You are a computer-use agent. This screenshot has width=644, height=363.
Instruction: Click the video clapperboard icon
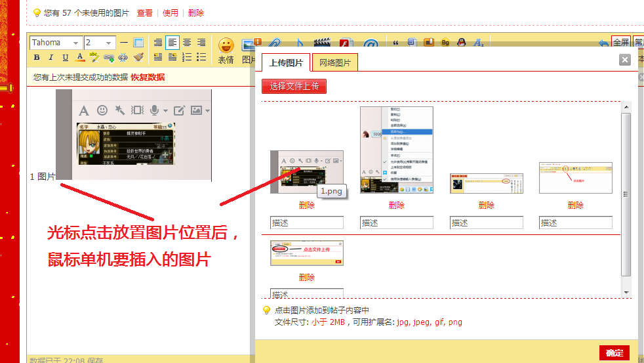click(x=321, y=43)
